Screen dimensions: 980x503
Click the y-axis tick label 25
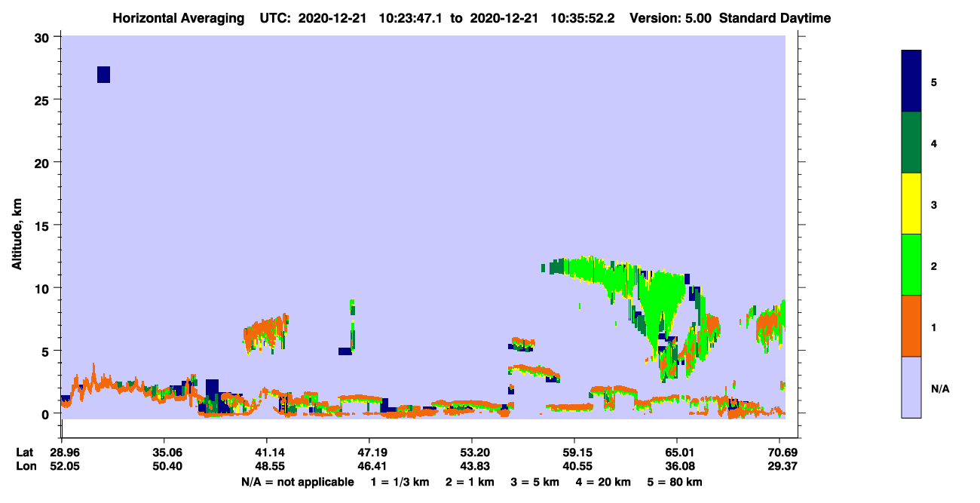click(x=43, y=100)
